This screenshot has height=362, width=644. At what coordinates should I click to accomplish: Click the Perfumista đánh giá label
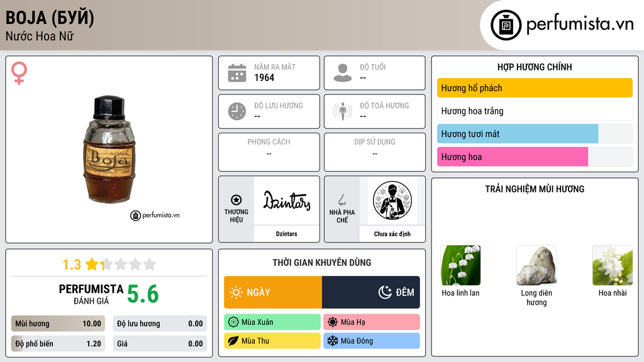point(91,295)
